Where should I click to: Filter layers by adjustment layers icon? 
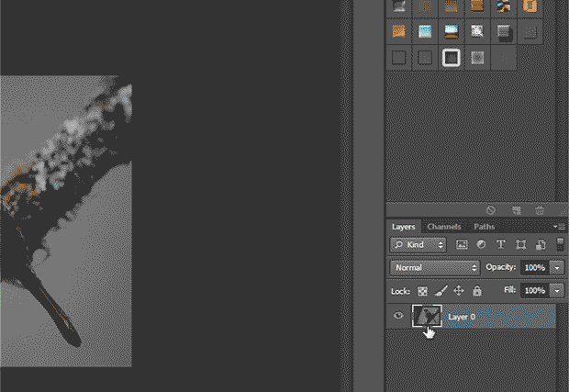pos(481,244)
